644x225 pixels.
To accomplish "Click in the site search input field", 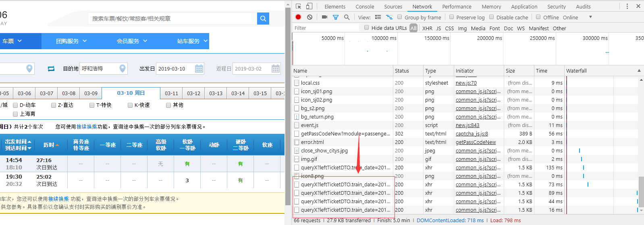I will click(172, 19).
